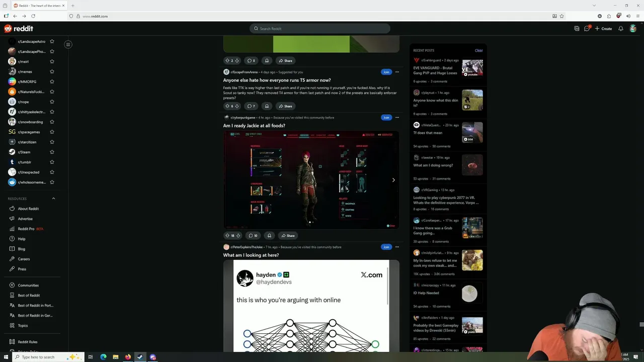Viewport: 644px width, 362px height.
Task: Open the notifications bell
Action: pyautogui.click(x=621, y=29)
